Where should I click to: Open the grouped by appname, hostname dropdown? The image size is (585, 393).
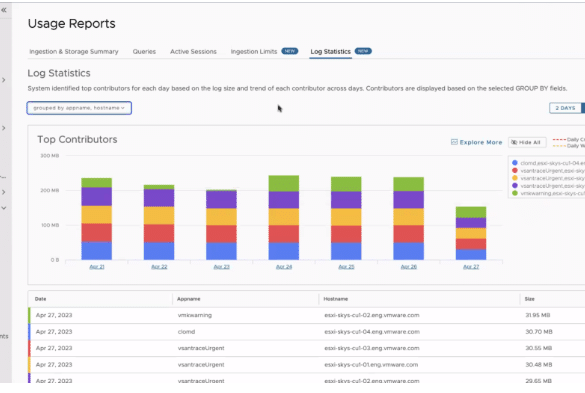coord(79,108)
